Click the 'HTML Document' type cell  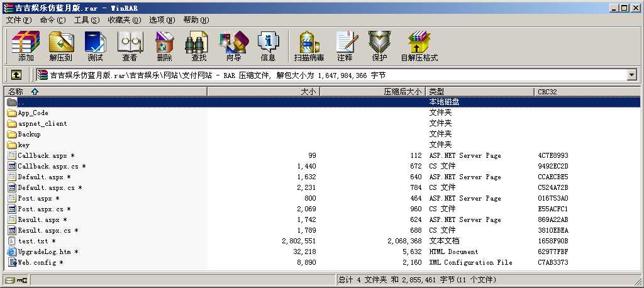(454, 252)
